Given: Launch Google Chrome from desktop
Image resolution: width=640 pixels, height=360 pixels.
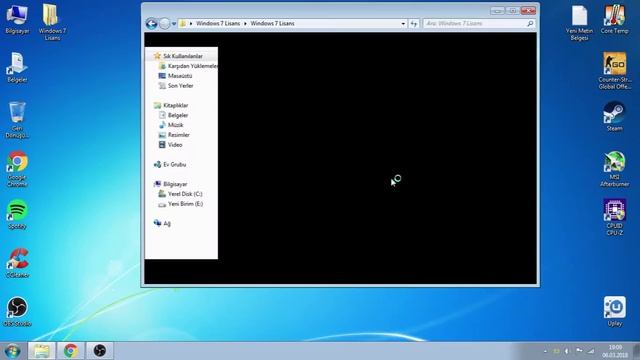Looking at the screenshot, I should 17,169.
